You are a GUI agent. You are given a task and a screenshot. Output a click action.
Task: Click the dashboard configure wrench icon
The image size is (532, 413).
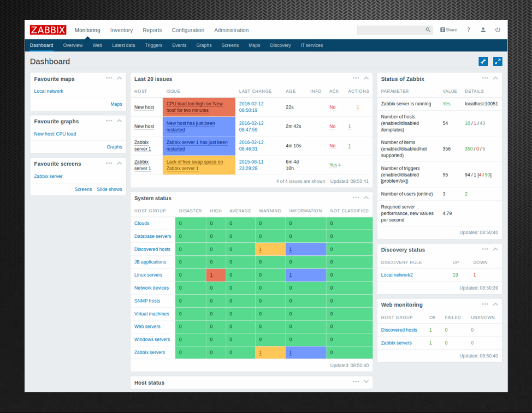coord(483,61)
